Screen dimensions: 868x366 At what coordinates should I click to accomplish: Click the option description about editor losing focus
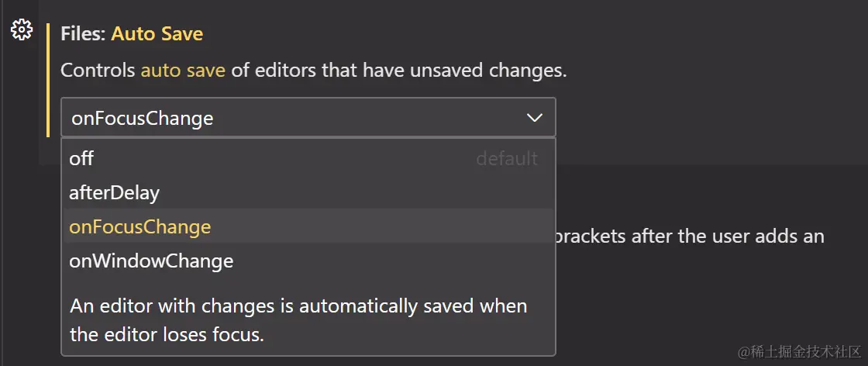click(298, 320)
